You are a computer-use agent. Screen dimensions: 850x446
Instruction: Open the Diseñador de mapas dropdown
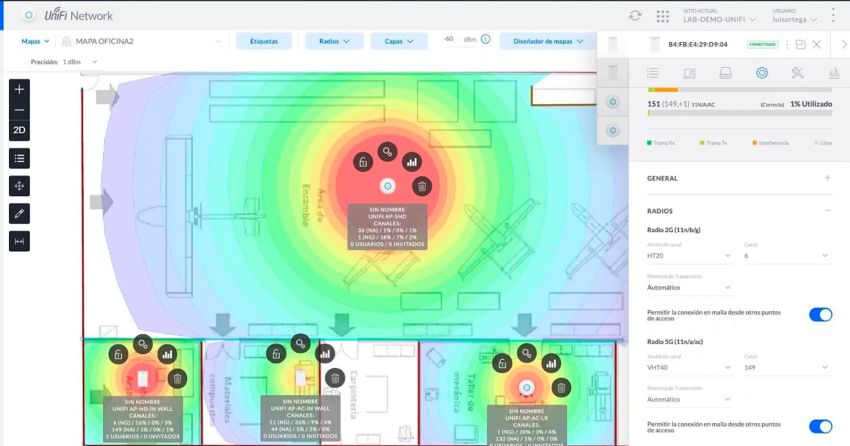coord(548,41)
